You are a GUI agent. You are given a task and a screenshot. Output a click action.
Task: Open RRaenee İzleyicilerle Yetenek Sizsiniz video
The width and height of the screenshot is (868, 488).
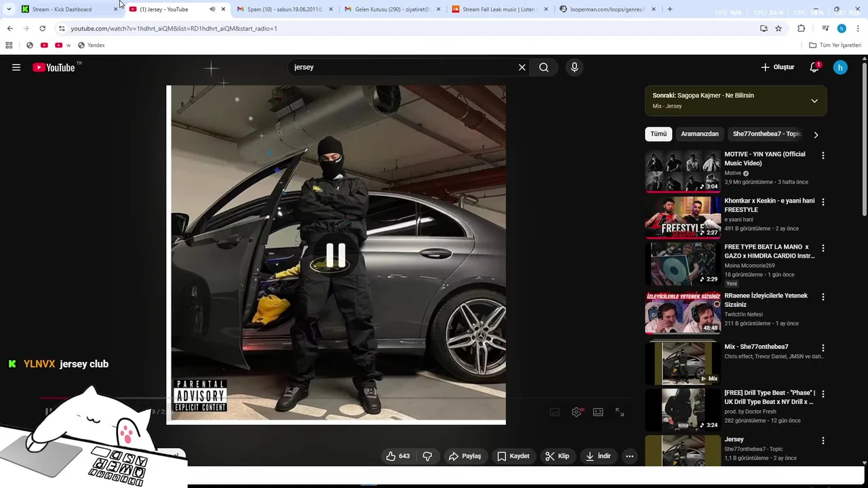pyautogui.click(x=766, y=300)
